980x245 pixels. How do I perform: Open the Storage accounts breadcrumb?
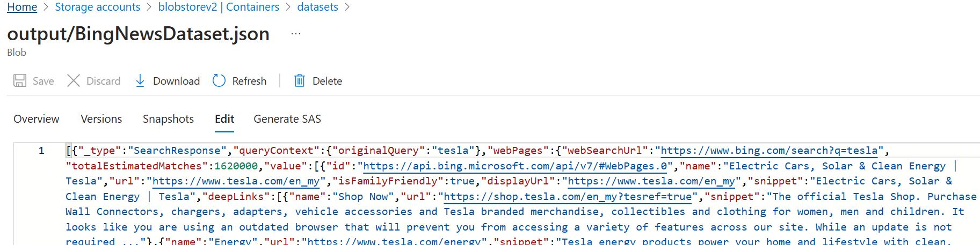pyautogui.click(x=97, y=7)
